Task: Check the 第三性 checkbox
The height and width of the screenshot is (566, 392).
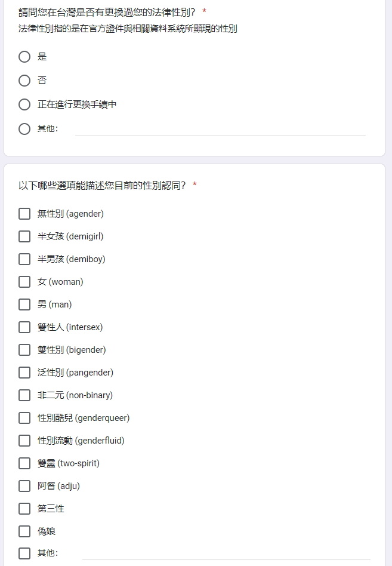Action: (x=24, y=509)
